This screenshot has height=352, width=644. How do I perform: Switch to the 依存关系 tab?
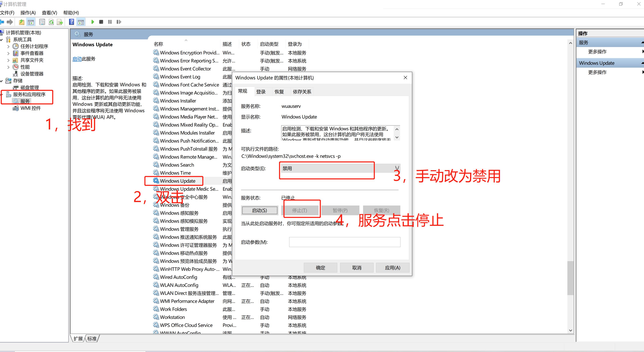point(302,91)
